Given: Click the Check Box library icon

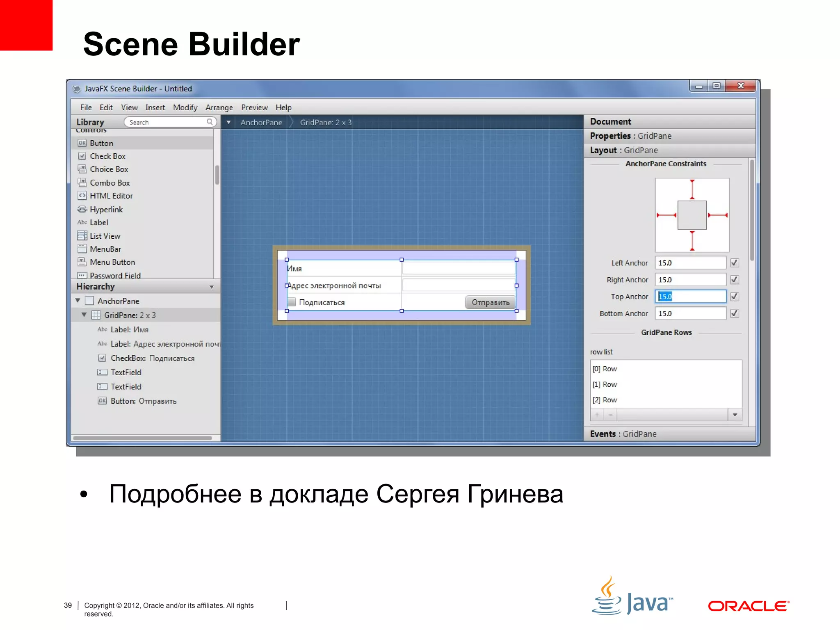Looking at the screenshot, I should click(82, 156).
